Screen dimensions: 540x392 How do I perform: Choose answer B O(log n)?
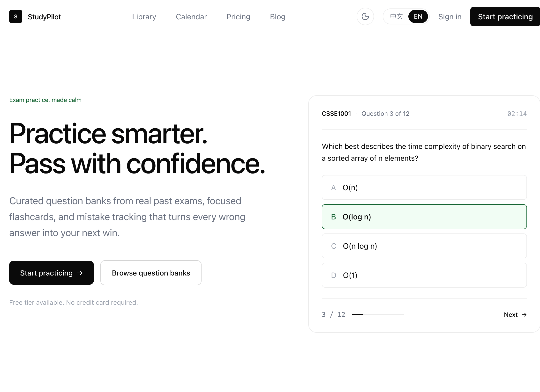pos(424,217)
